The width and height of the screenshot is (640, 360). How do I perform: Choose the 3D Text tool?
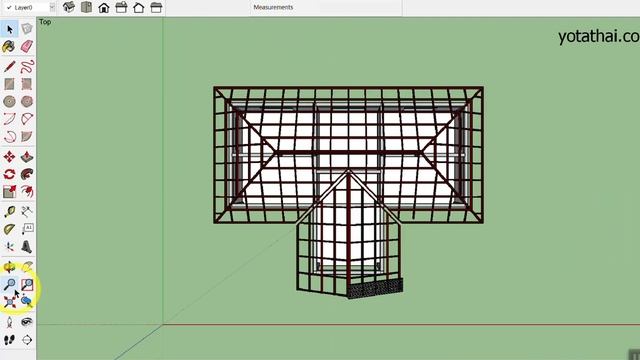(27, 247)
